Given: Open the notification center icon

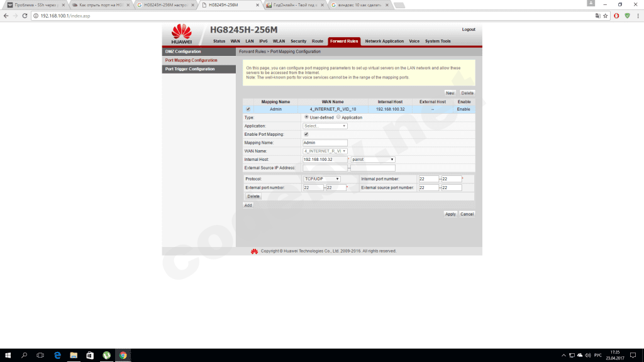Looking at the screenshot, I should click(633, 356).
